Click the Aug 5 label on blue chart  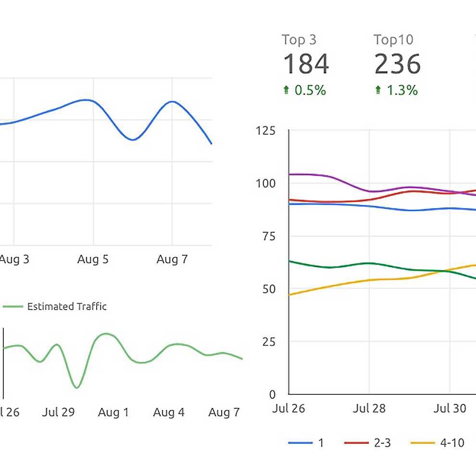[93, 260]
